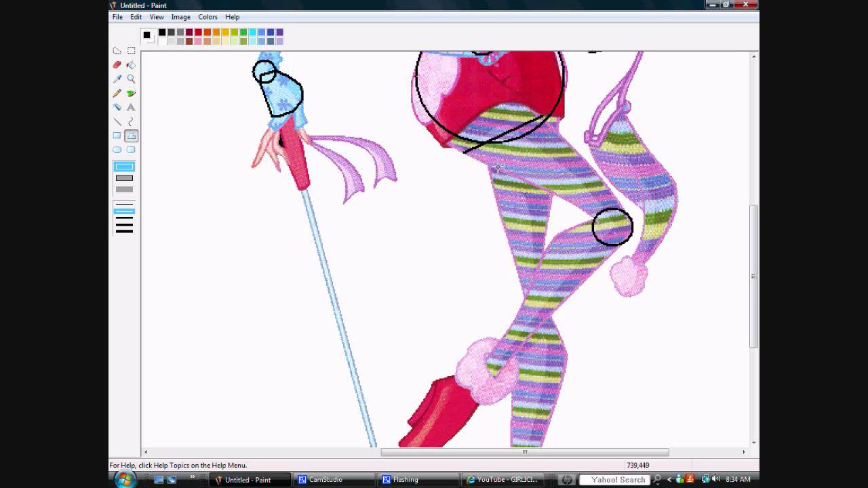The width and height of the screenshot is (868, 488).
Task: Pick the purple swatch in top row
Action: click(279, 32)
